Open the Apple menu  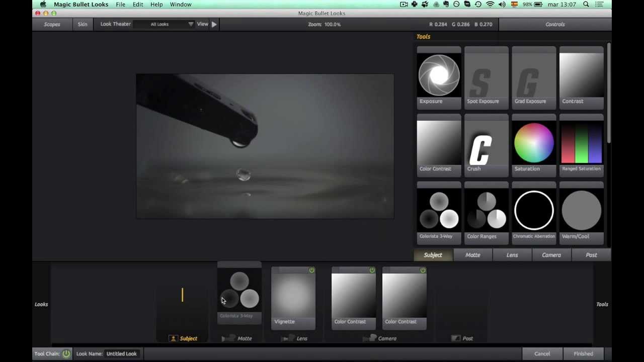[43, 5]
